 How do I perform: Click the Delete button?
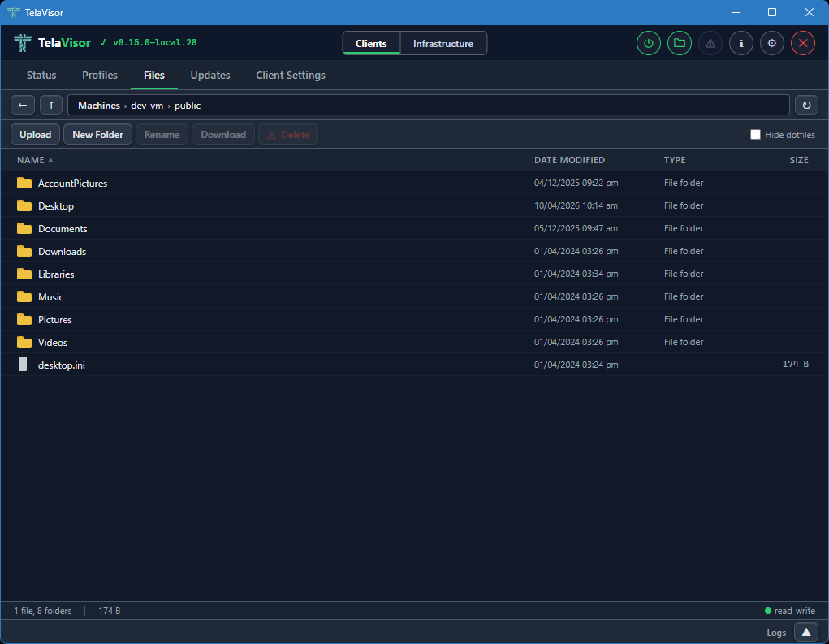tap(288, 134)
